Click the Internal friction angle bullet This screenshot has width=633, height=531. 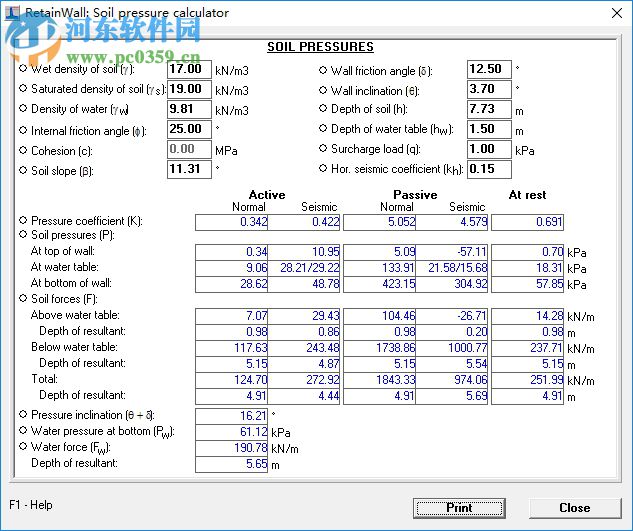[23, 130]
